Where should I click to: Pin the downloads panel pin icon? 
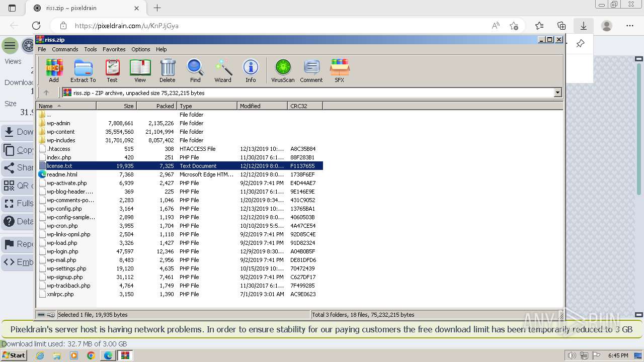coord(580,44)
